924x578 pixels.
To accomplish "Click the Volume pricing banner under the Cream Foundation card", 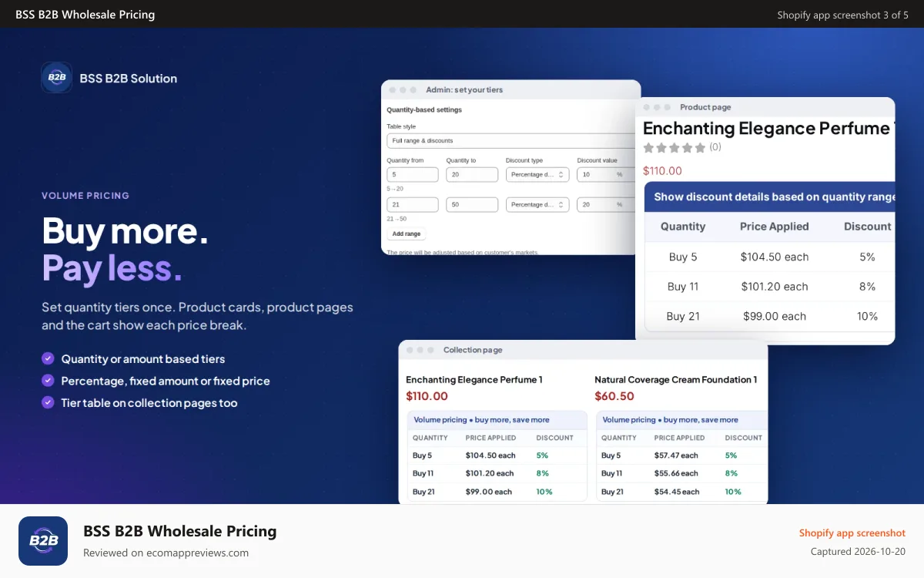I will point(682,420).
